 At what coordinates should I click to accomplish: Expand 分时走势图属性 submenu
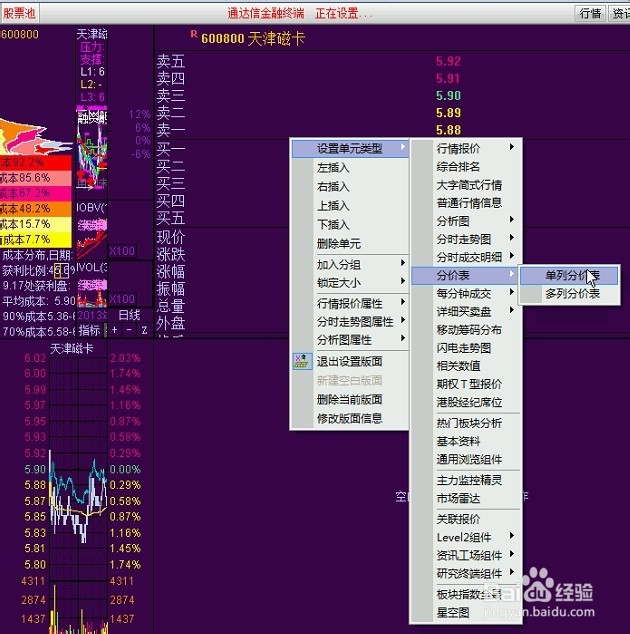[350, 321]
